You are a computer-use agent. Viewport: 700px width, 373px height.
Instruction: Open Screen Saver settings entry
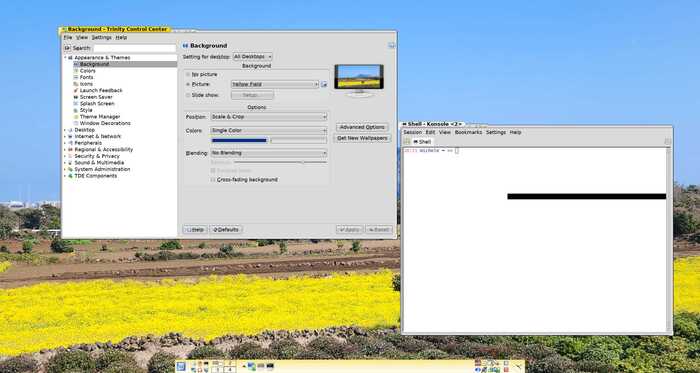coord(96,97)
